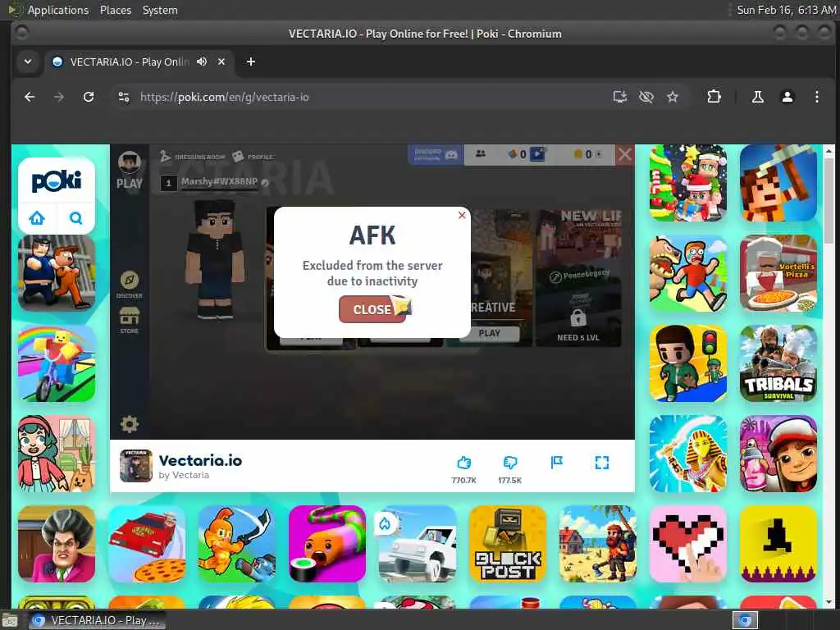Open Poki search magnifier icon

click(75, 218)
